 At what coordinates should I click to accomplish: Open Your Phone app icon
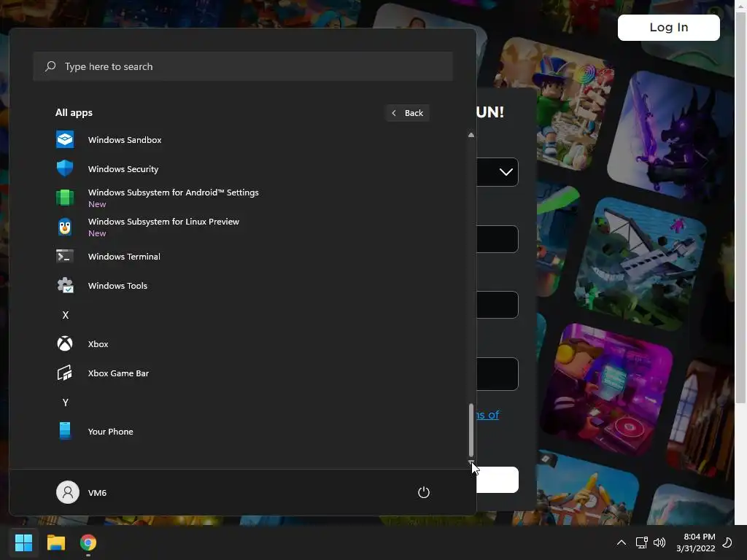[65, 431]
